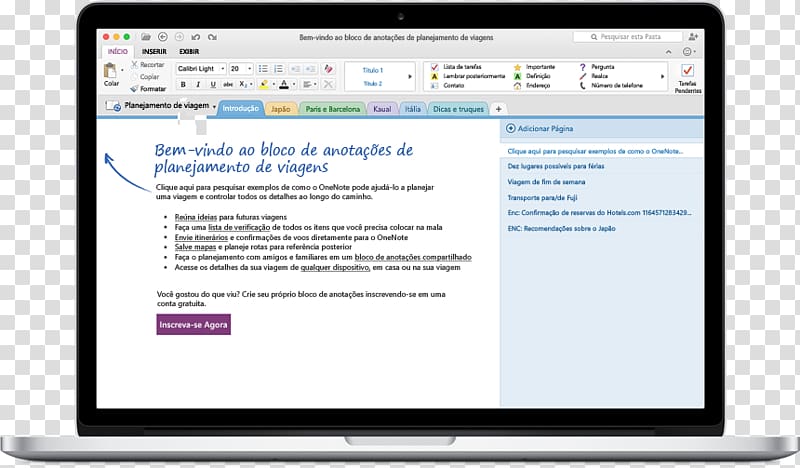
Task: Click the add page plus icon
Action: tap(510, 128)
